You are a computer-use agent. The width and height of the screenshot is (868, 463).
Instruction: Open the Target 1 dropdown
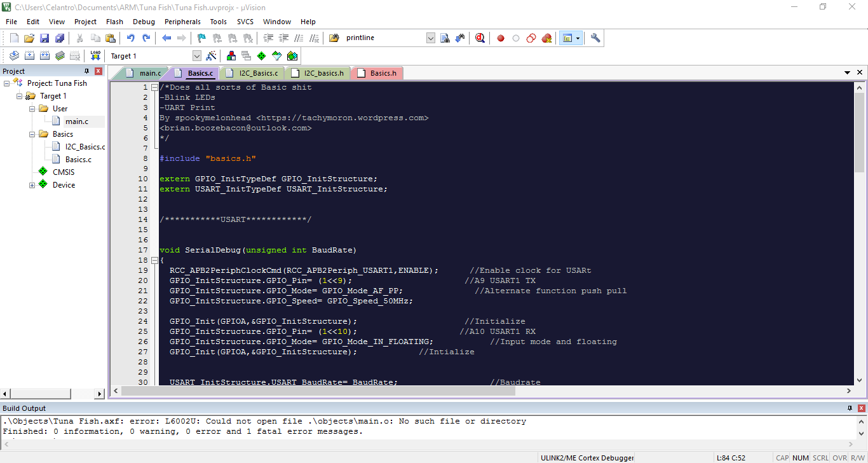tap(196, 56)
